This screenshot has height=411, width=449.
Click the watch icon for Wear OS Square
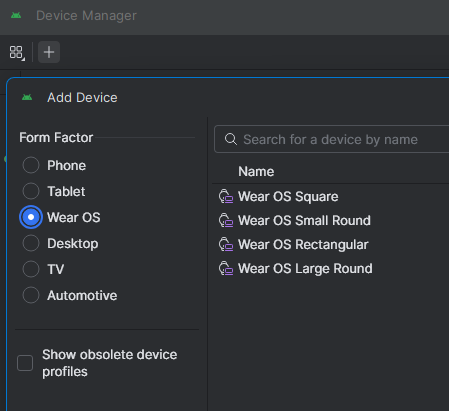[x=226, y=196]
